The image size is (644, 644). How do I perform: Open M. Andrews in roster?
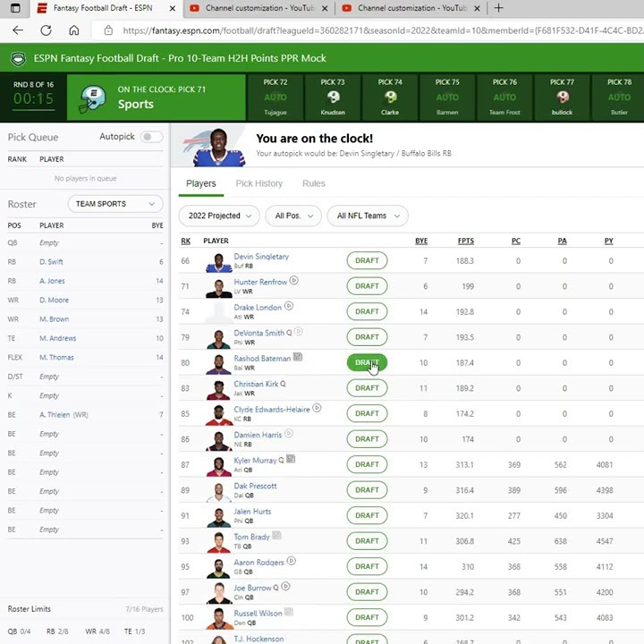tap(58, 338)
